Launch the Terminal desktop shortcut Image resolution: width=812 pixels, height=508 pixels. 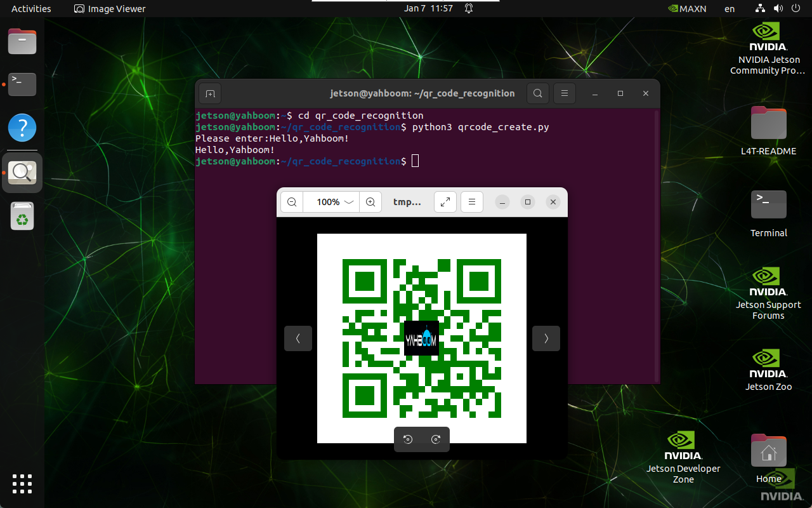(768, 213)
